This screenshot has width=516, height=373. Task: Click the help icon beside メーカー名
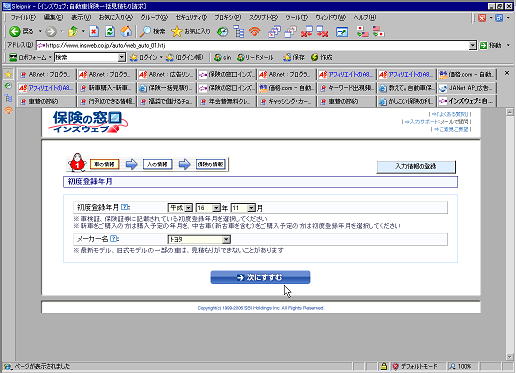point(113,239)
